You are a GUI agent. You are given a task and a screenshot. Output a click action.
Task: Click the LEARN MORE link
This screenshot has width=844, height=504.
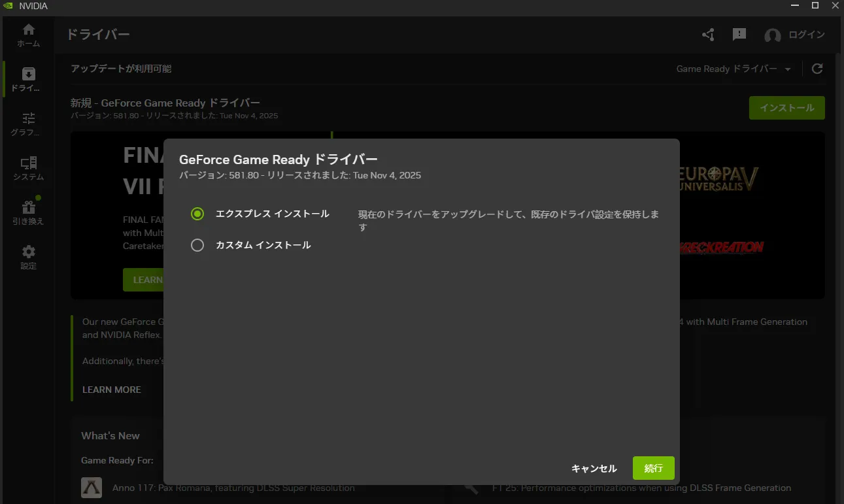pyautogui.click(x=112, y=390)
